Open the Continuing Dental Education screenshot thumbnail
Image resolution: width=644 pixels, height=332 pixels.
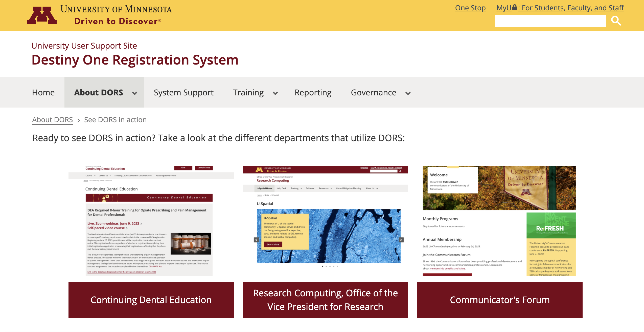(151, 221)
